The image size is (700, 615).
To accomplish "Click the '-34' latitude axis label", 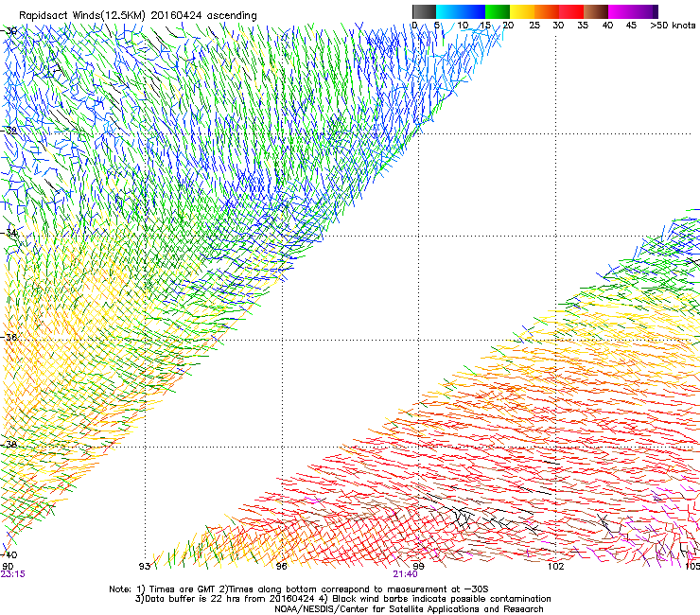I will click(x=9, y=233).
